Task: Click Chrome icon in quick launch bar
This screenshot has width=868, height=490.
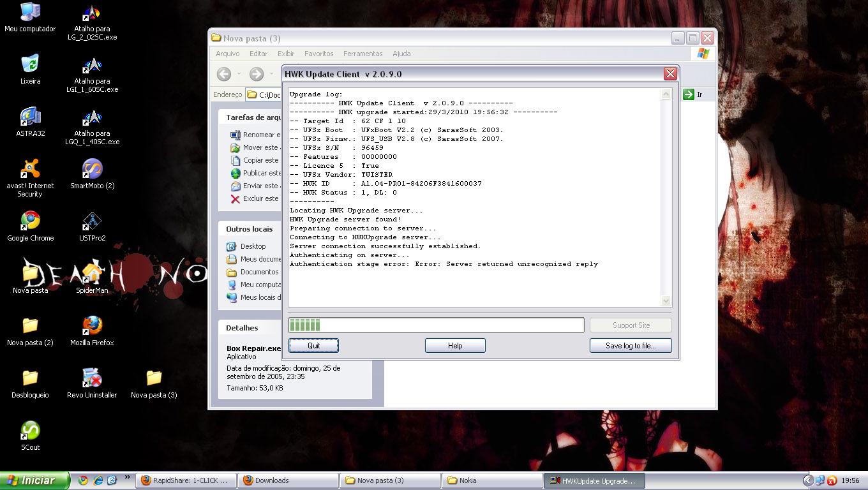Action: coord(83,480)
